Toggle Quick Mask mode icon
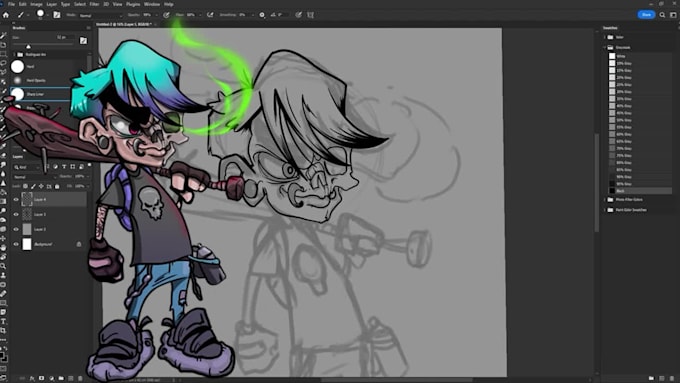 click(3, 369)
